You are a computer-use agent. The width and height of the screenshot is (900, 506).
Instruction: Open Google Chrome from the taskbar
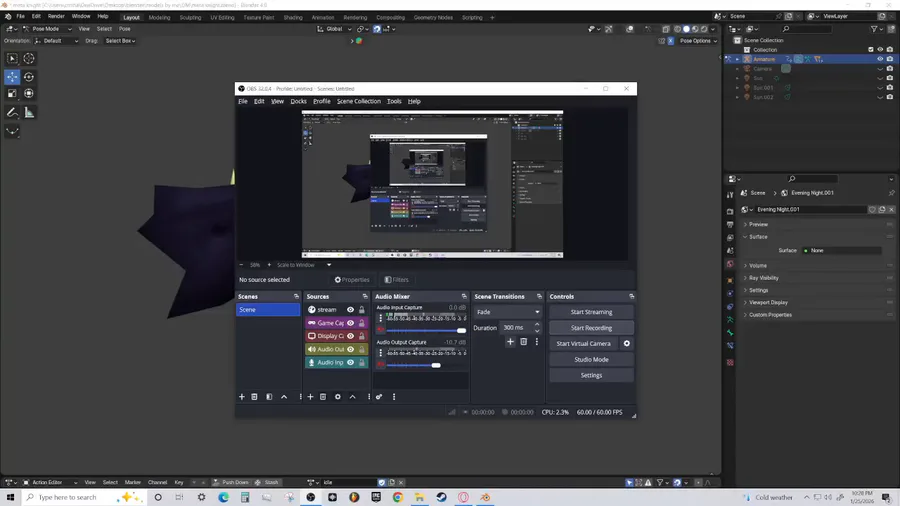(398, 497)
